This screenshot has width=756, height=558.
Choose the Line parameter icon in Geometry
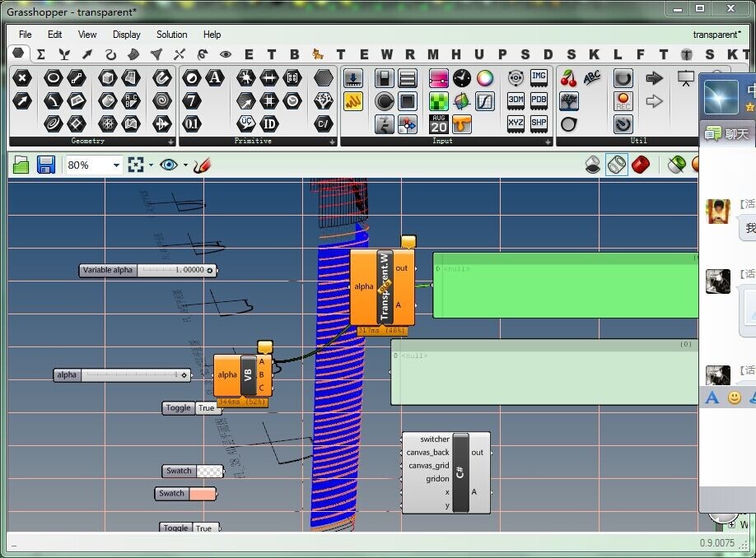click(77, 78)
